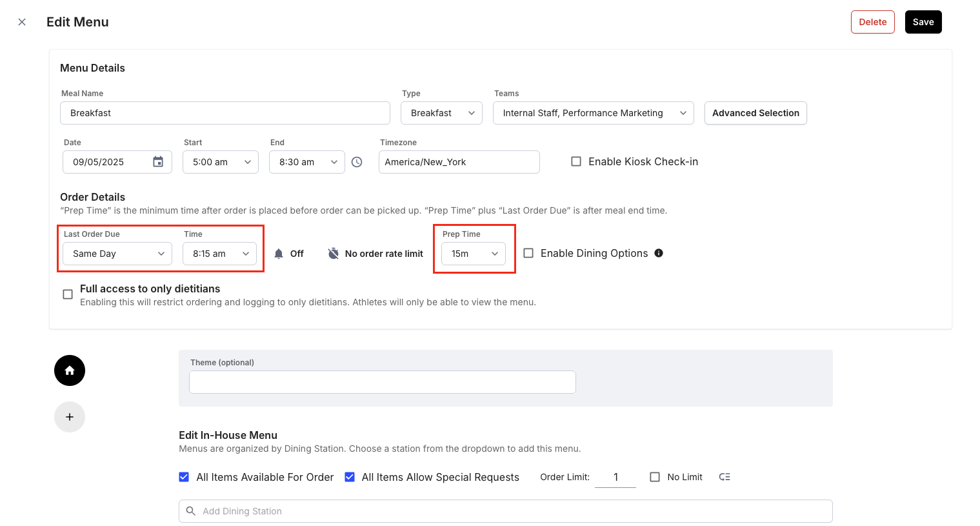Open Prep Time 15m dropdown
Image resolution: width=980 pixels, height=526 pixels.
click(474, 254)
